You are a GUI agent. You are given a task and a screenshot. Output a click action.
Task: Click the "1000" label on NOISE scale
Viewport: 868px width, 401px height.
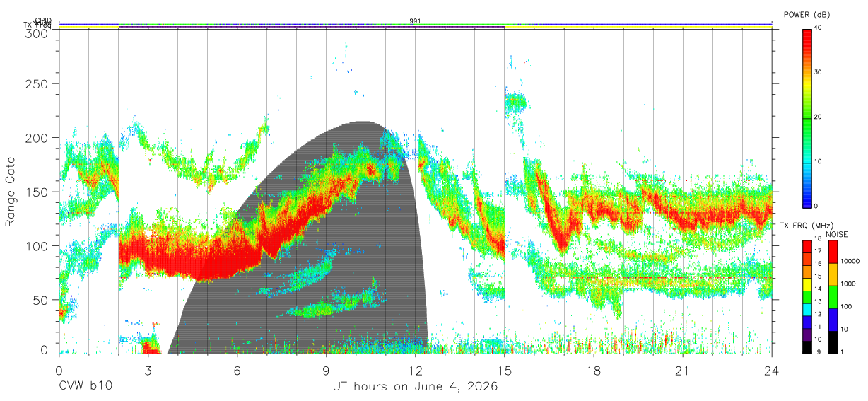(x=848, y=285)
